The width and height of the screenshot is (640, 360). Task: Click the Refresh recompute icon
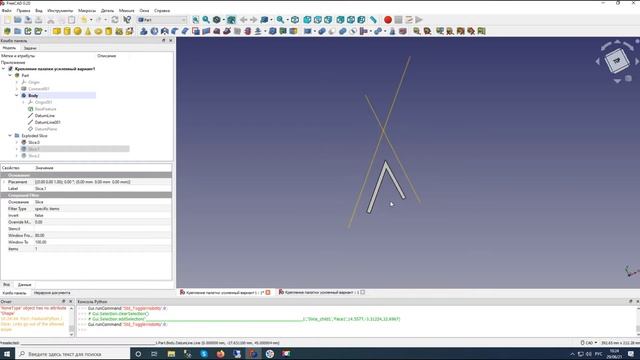tap(115, 20)
